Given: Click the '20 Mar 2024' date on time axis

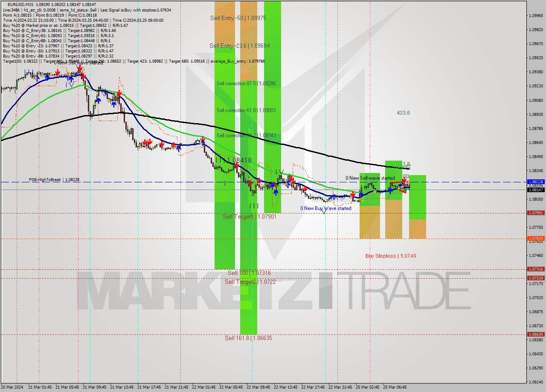Looking at the screenshot, I should click(12, 387).
